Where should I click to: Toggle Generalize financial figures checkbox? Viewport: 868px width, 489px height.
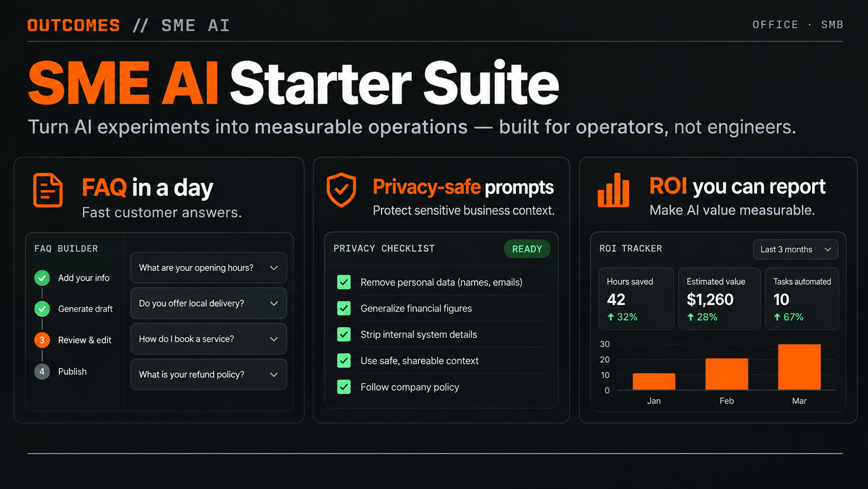(x=344, y=308)
